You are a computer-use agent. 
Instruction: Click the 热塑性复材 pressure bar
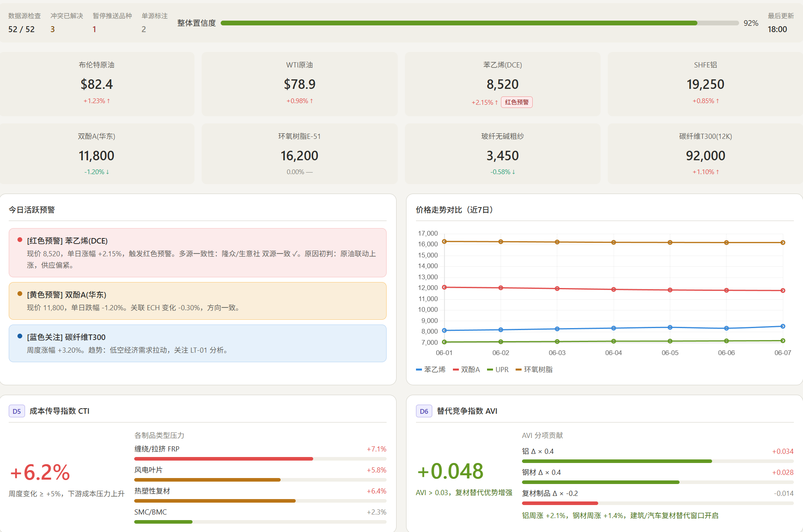point(260,501)
